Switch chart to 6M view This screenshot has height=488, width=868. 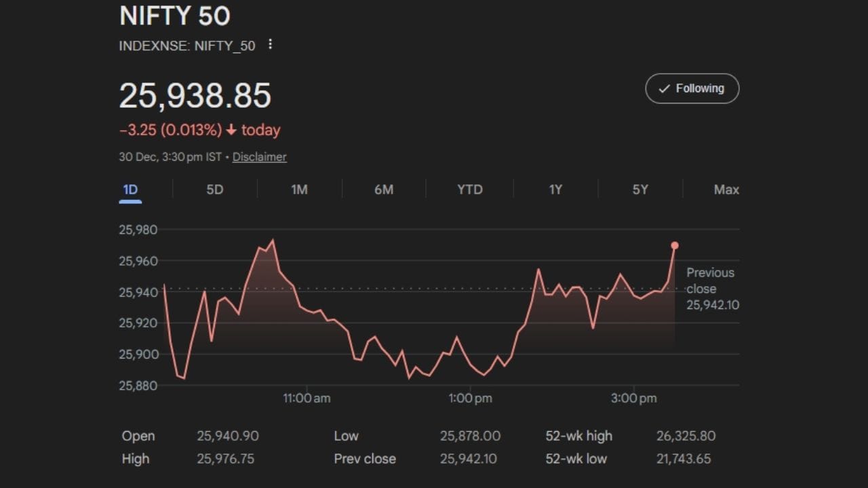coord(384,190)
